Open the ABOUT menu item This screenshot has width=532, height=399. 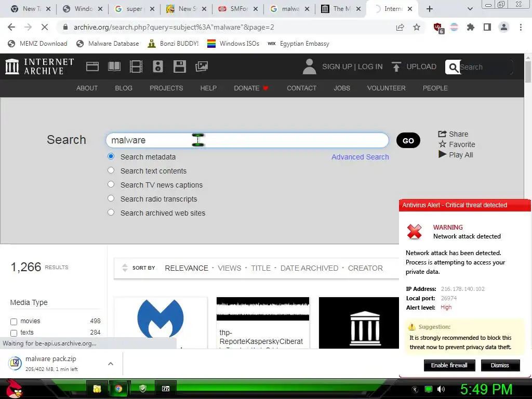(x=87, y=88)
